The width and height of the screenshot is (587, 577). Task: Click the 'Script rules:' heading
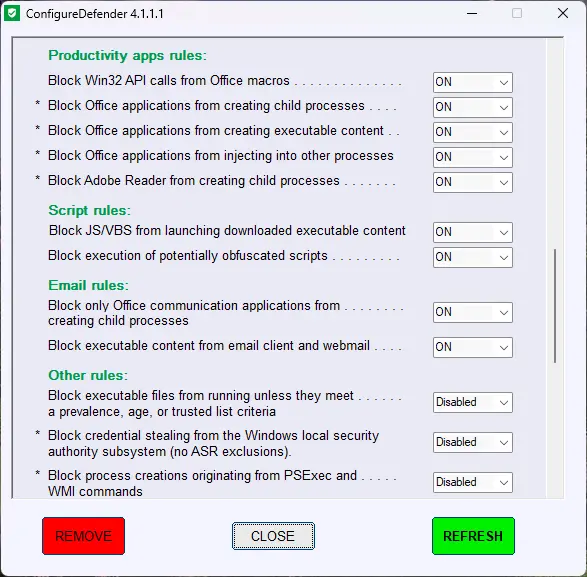click(89, 210)
